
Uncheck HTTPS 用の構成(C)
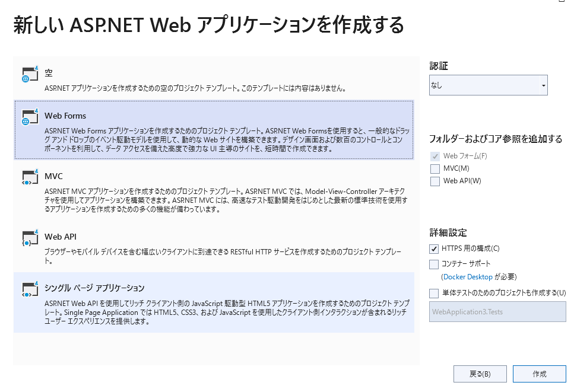pyautogui.click(x=433, y=248)
